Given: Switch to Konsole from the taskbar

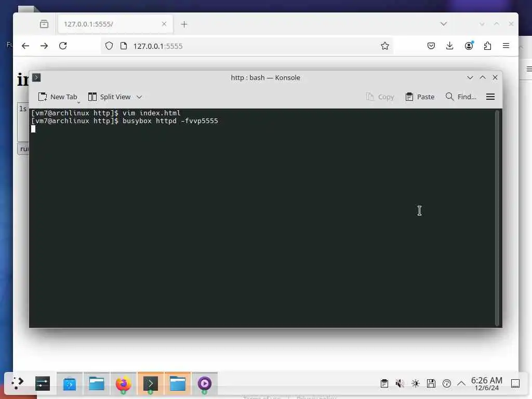Looking at the screenshot, I should click(x=151, y=383).
